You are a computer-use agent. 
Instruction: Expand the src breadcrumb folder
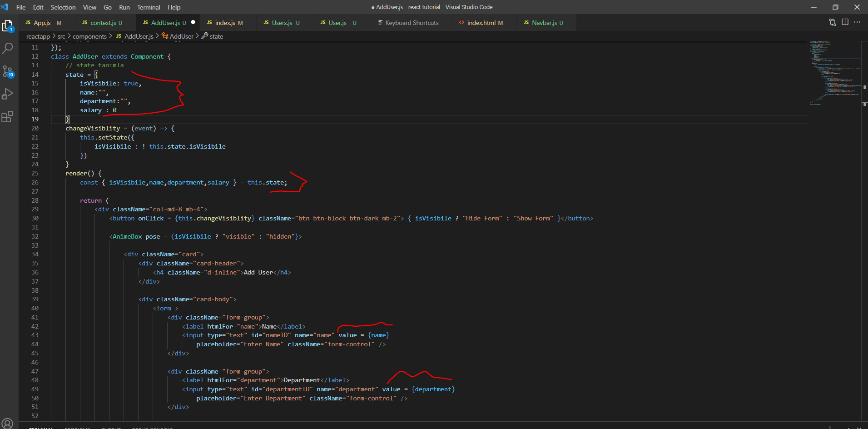[x=61, y=36]
